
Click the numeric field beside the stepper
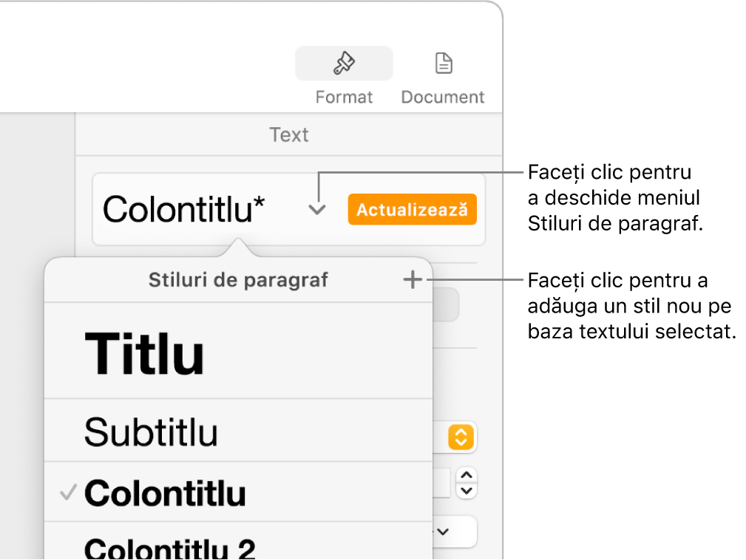(441, 483)
